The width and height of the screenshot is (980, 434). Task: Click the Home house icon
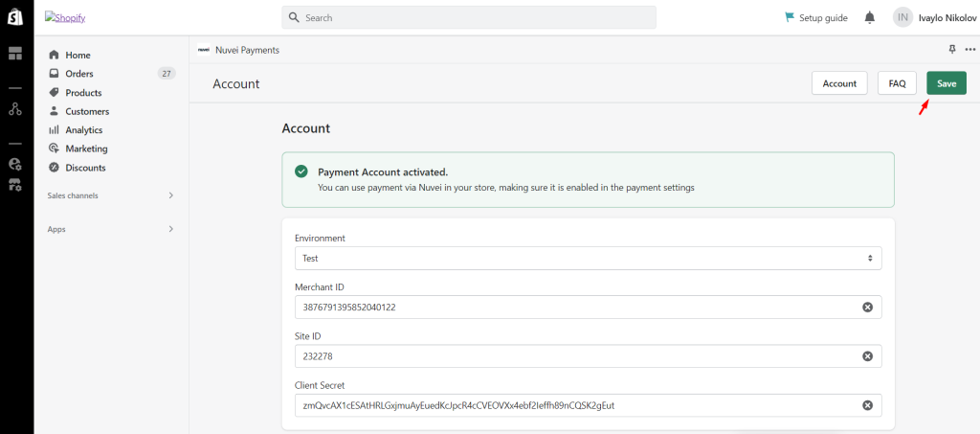click(55, 55)
